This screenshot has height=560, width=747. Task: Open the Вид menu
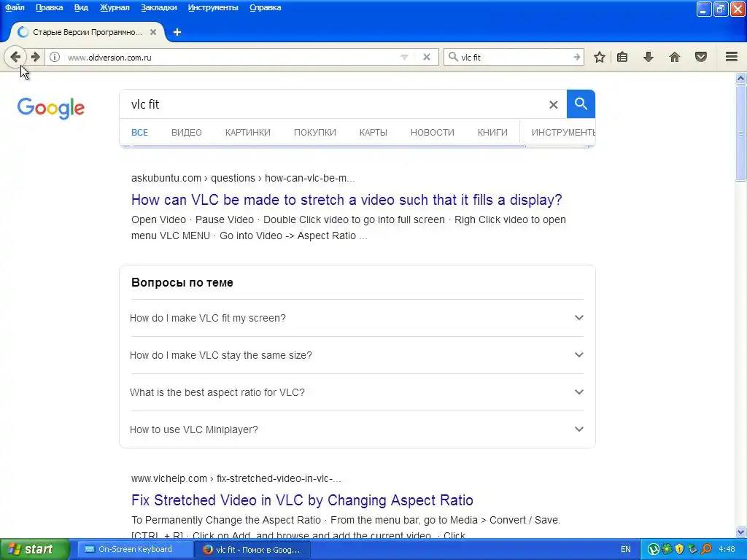point(81,7)
